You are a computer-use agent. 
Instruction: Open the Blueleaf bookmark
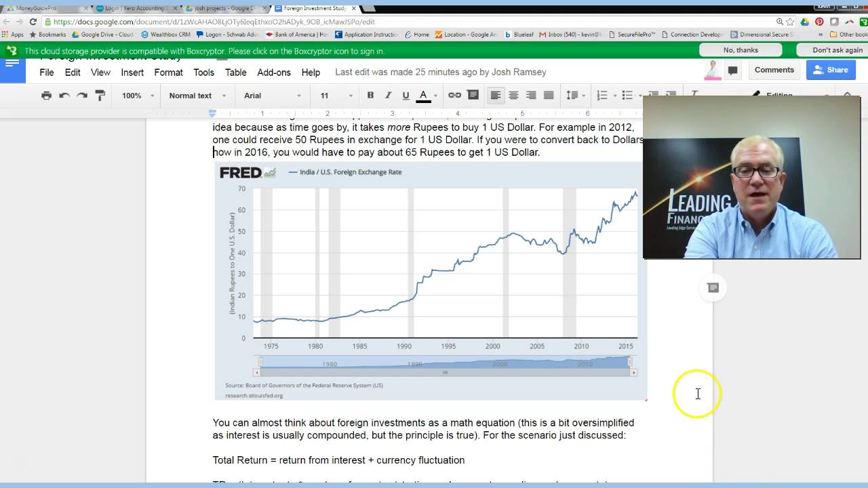pos(520,35)
